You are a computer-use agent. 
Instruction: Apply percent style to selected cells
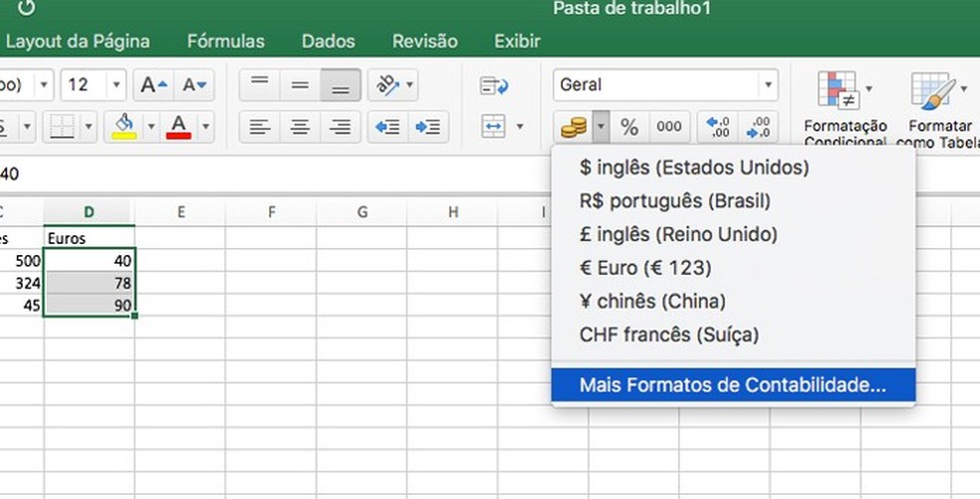(x=629, y=126)
